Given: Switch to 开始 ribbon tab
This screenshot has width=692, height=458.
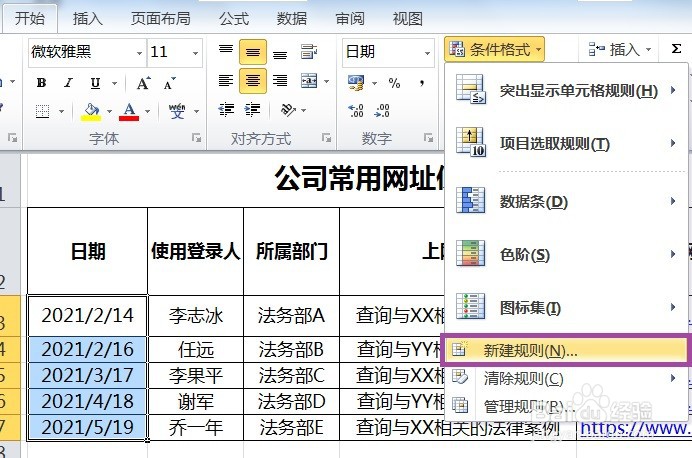Looking at the screenshot, I should click(x=30, y=19).
